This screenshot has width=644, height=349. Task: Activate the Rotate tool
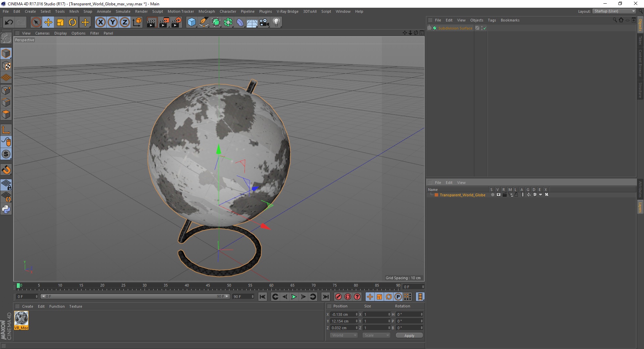pyautogui.click(x=72, y=22)
